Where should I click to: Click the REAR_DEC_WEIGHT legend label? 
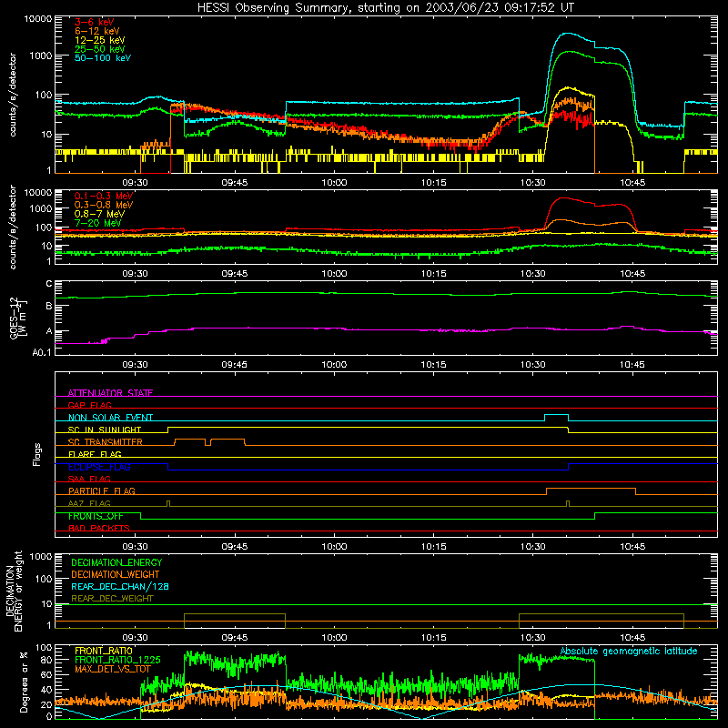112,599
